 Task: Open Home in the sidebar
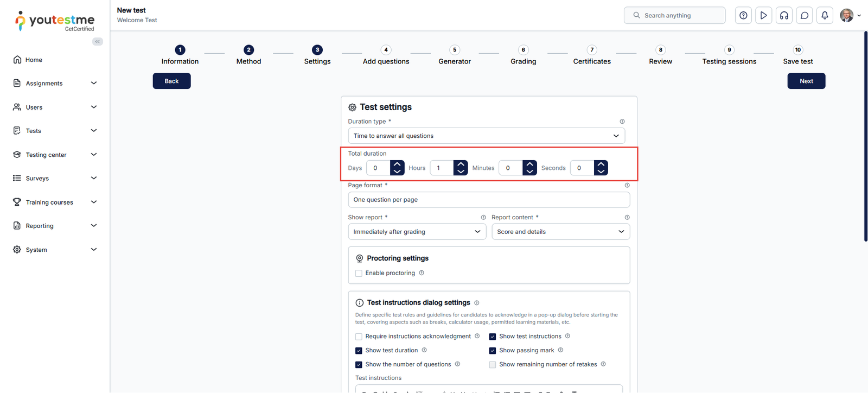[34, 60]
